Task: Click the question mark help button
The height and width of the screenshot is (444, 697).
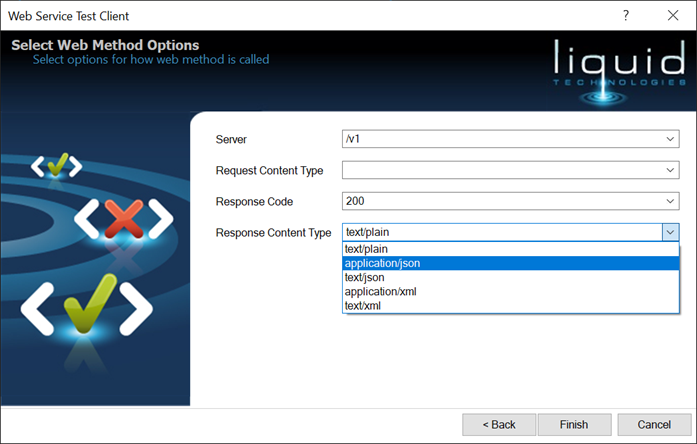Action: (x=626, y=16)
